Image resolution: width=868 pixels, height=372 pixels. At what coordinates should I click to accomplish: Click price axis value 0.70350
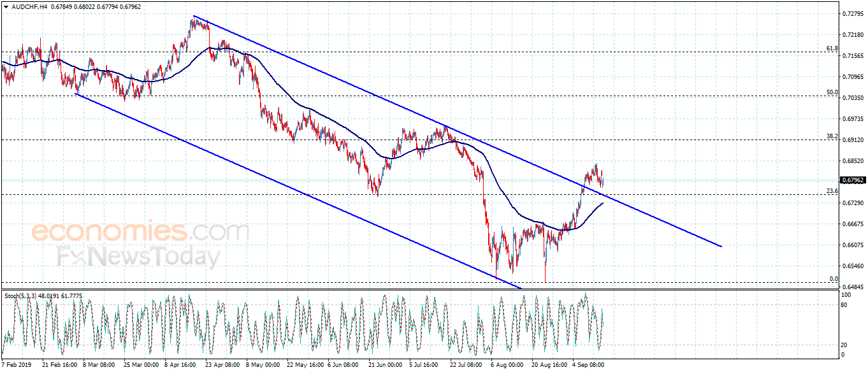click(x=853, y=98)
